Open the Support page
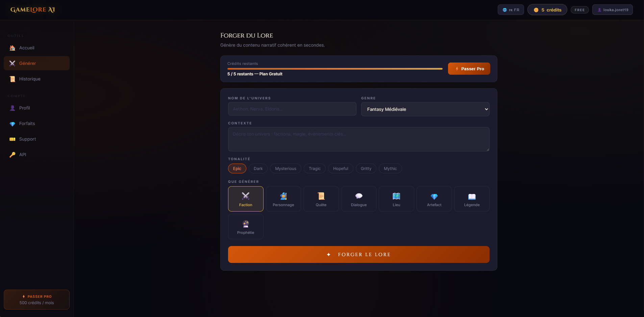644x317 pixels. tap(36, 139)
